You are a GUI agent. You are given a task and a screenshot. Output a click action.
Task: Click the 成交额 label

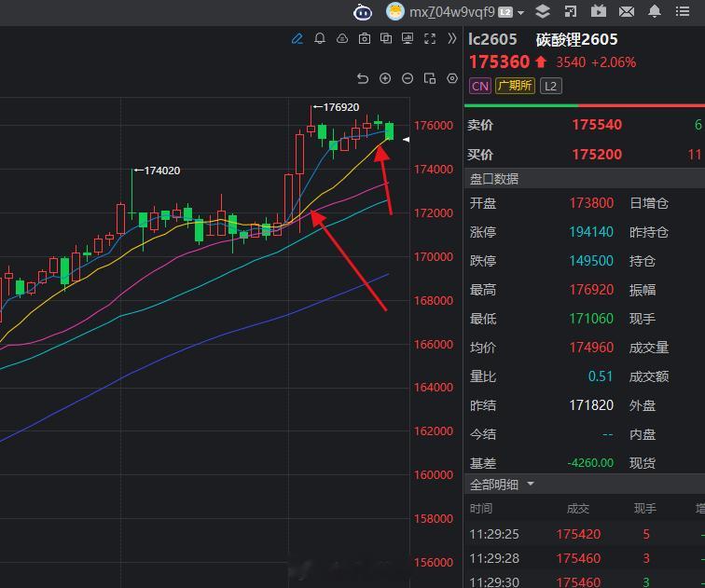tap(649, 376)
